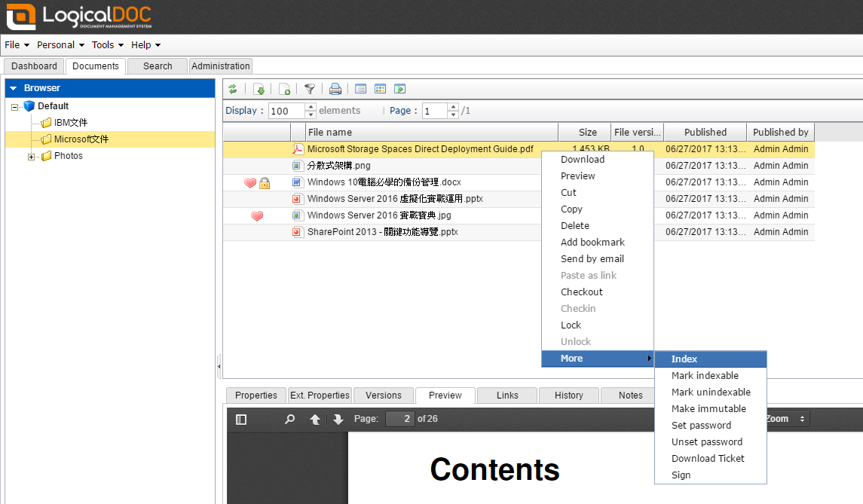Click Index in the More submenu
This screenshot has height=504, width=863.
[x=711, y=359]
